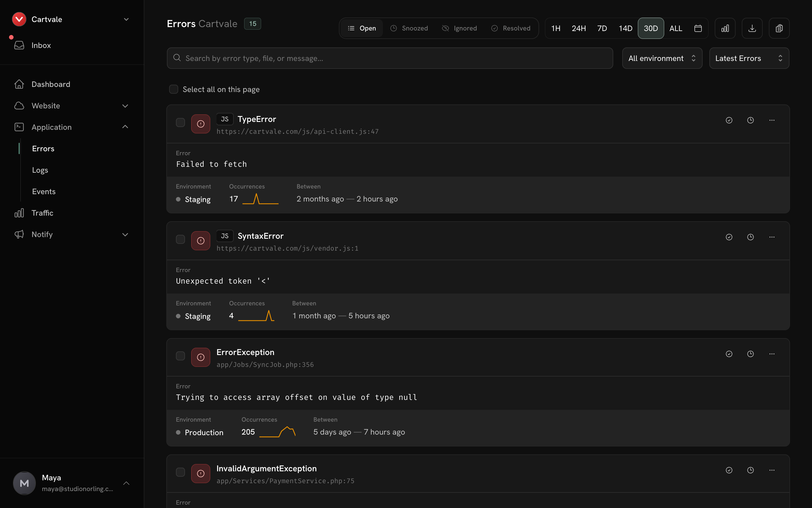Click the TypeError occurrences sparkline chart
Viewport: 812px width, 508px height.
[x=261, y=199]
